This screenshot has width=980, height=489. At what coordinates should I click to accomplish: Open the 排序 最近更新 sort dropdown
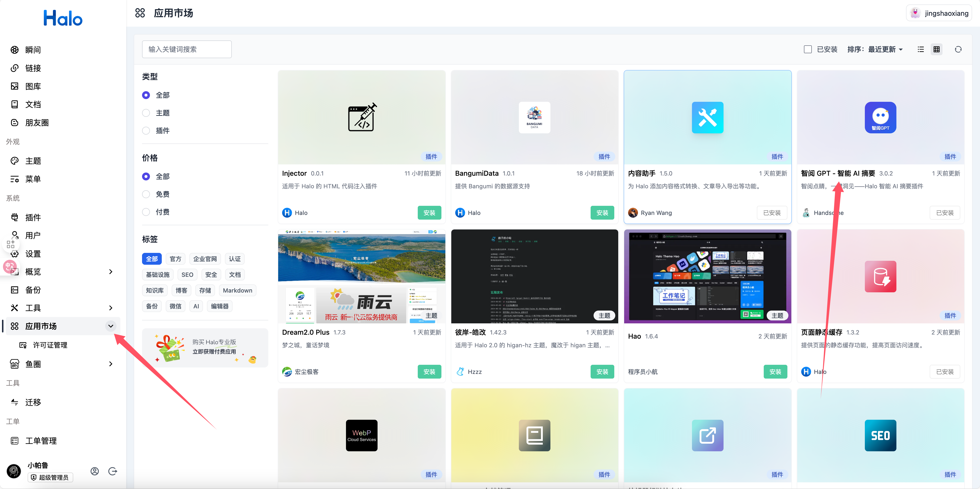(875, 50)
